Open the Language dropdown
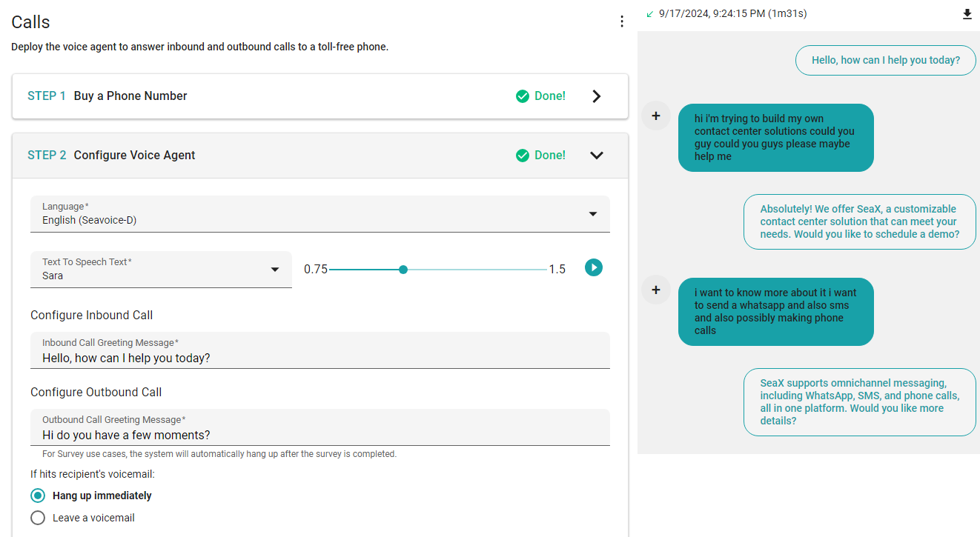Image resolution: width=980 pixels, height=537 pixels. pyautogui.click(x=592, y=213)
